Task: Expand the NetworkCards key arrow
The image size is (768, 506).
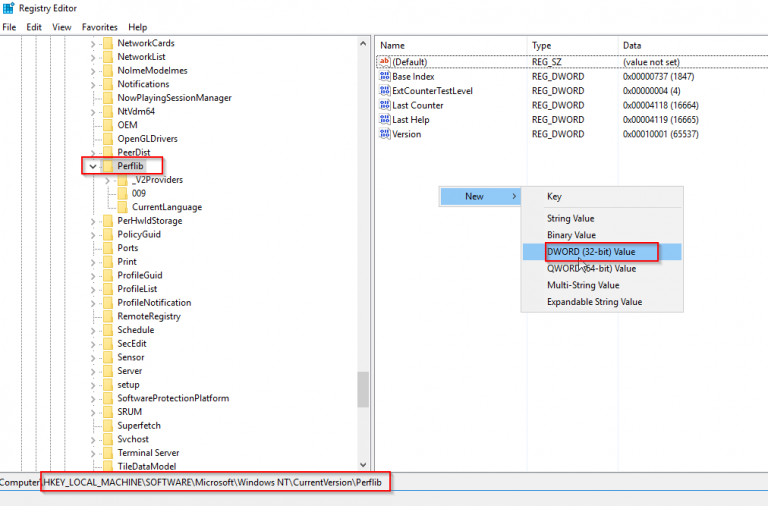Action: click(x=92, y=44)
